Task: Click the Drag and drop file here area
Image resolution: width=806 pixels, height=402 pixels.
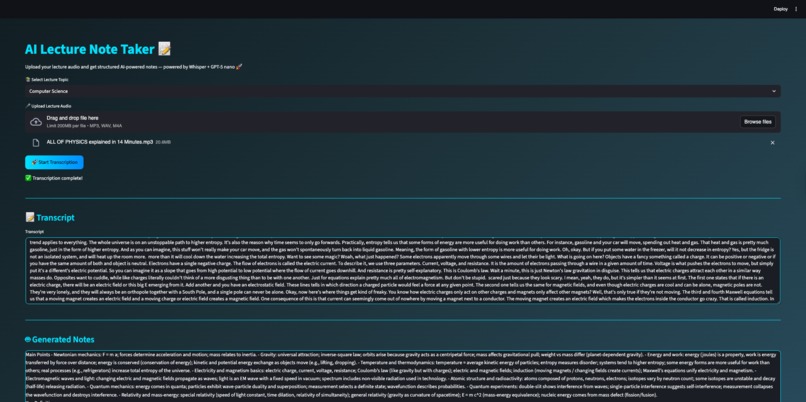Action: pyautogui.click(x=402, y=122)
